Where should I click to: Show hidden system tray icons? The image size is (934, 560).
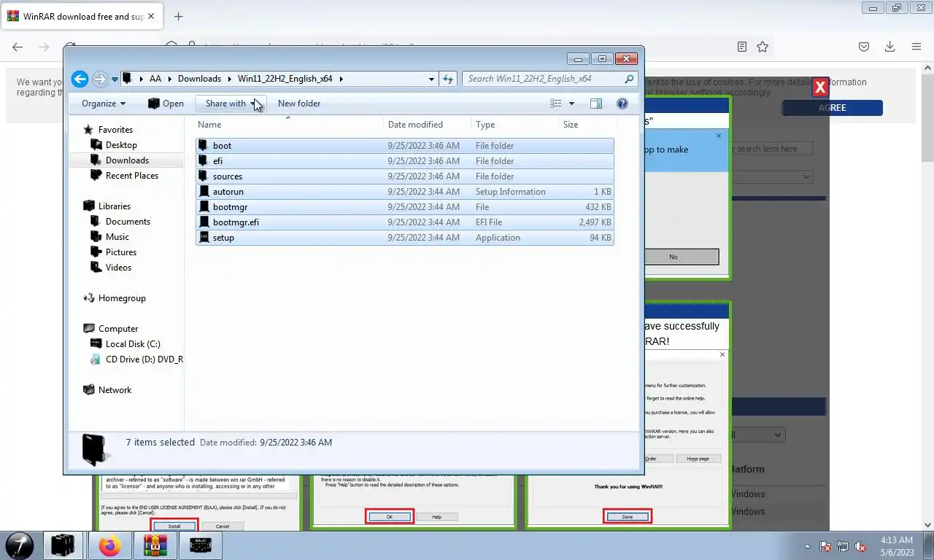tap(807, 546)
